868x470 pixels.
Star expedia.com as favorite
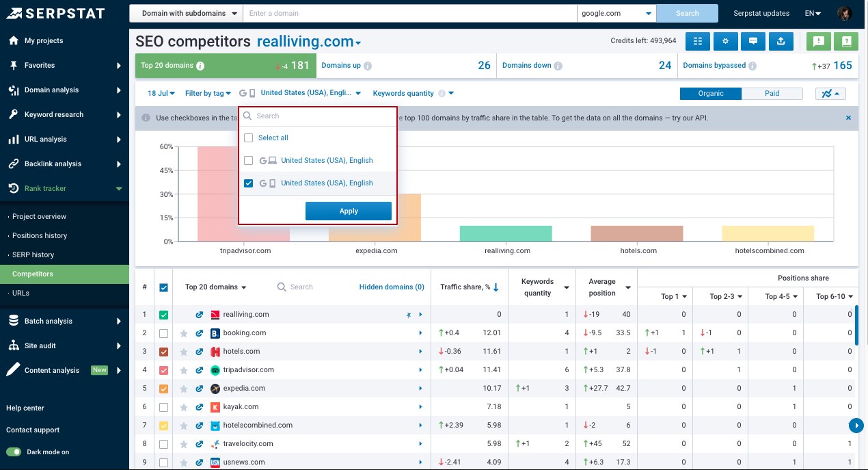184,389
